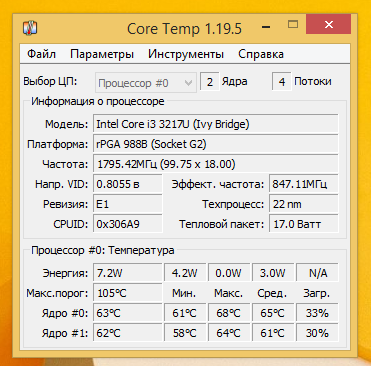Click the Core Temp app icon in title bar
Screen dimensions: 371x366
coord(30,28)
